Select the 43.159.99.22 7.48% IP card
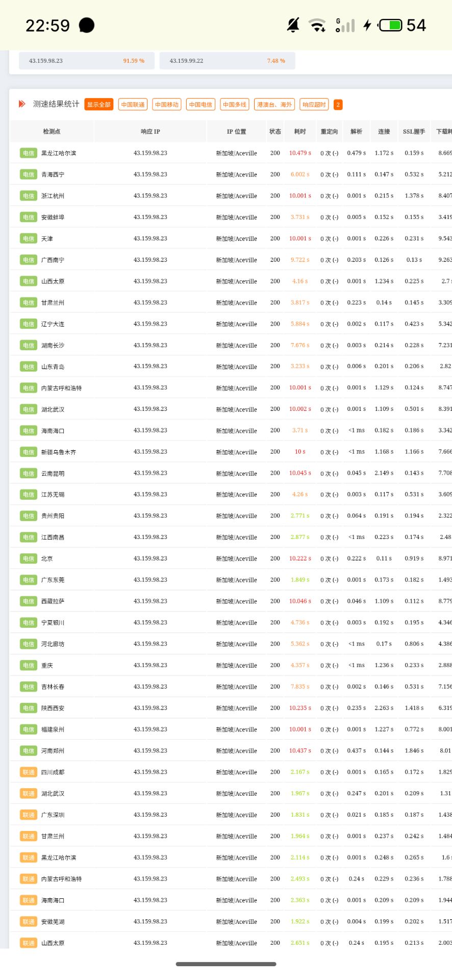Image resolution: width=452 pixels, height=980 pixels. tap(227, 61)
